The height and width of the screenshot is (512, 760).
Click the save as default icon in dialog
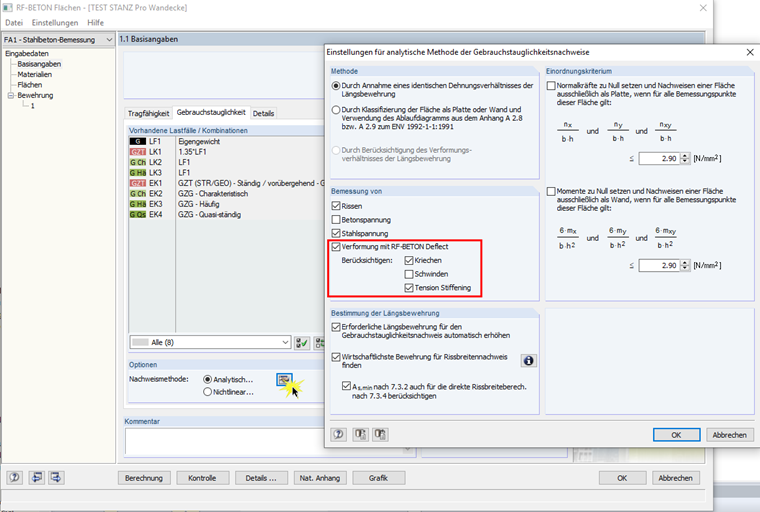pos(380,434)
